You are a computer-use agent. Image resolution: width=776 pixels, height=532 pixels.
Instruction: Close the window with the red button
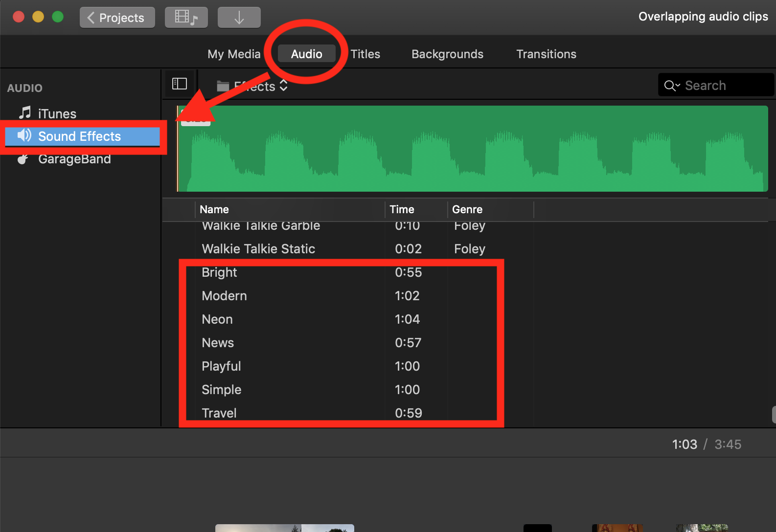click(19, 17)
